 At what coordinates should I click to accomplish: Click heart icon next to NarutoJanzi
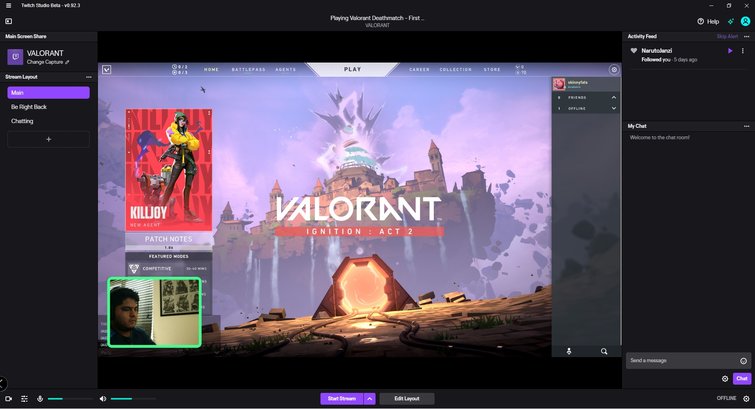click(x=634, y=51)
